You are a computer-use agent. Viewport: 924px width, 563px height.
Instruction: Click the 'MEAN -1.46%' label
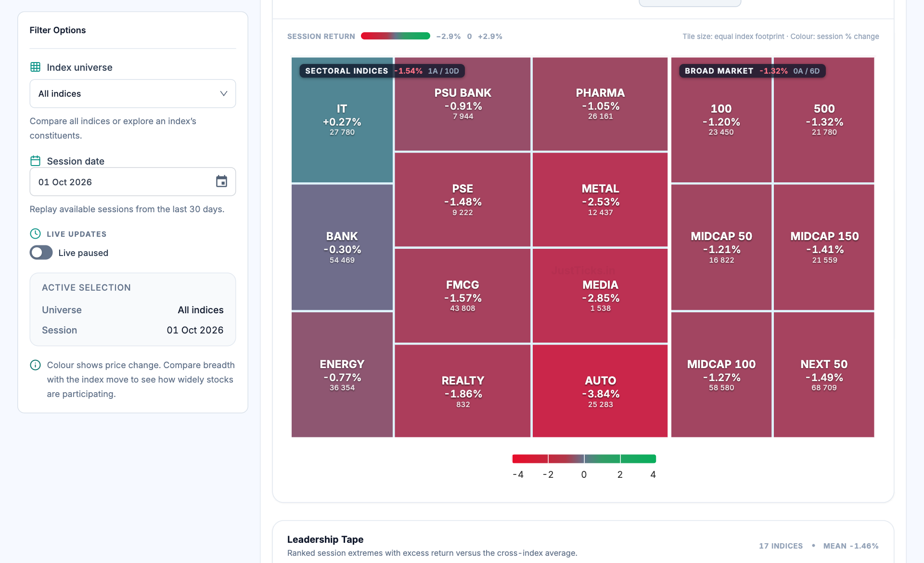[851, 546]
